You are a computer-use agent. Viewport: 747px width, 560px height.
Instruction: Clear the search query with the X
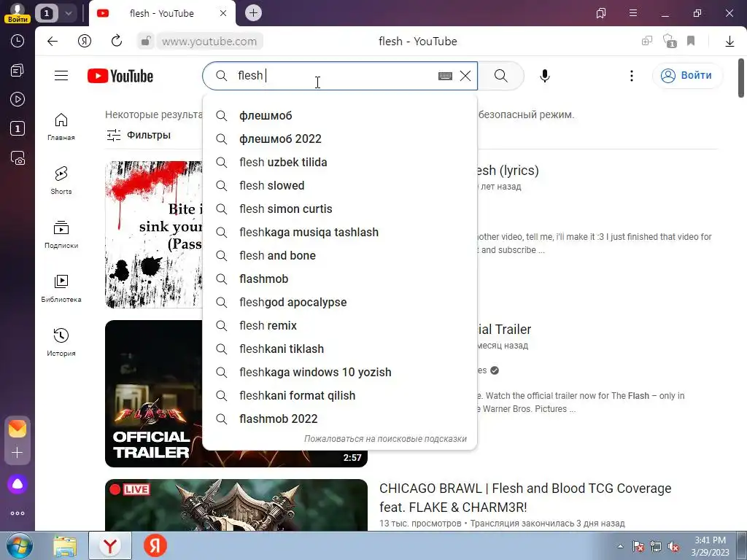pyautogui.click(x=465, y=76)
